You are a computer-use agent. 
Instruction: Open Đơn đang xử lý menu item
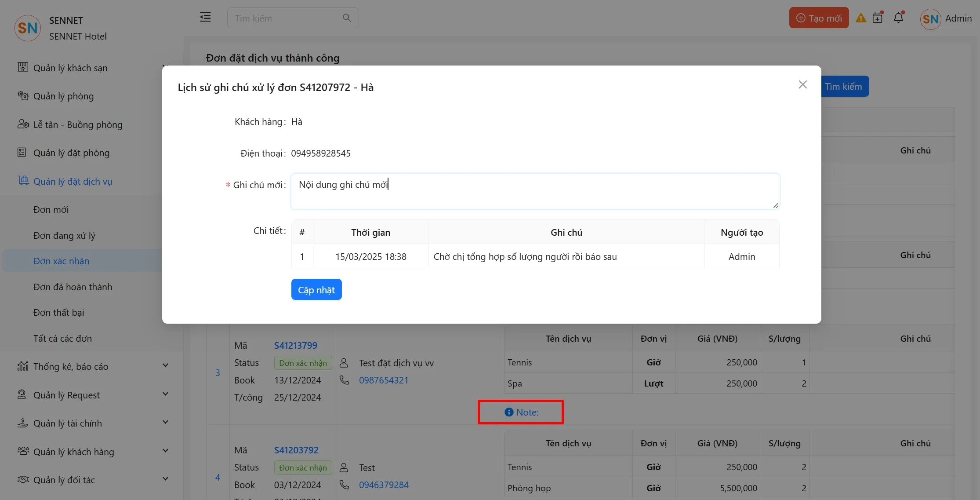pos(64,235)
